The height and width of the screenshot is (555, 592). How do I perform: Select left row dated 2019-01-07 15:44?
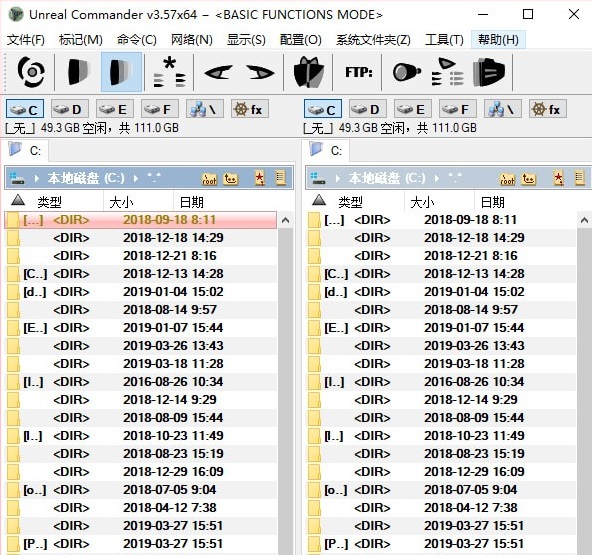(141, 328)
